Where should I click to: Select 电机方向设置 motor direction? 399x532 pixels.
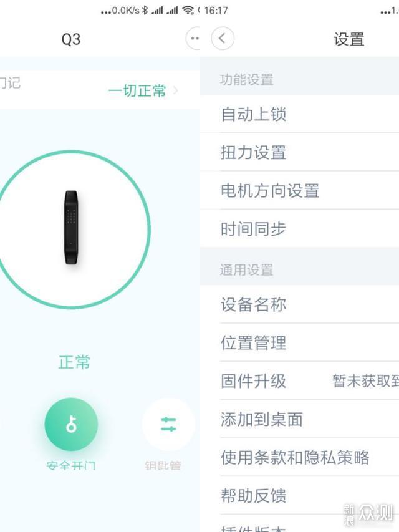tap(299, 190)
